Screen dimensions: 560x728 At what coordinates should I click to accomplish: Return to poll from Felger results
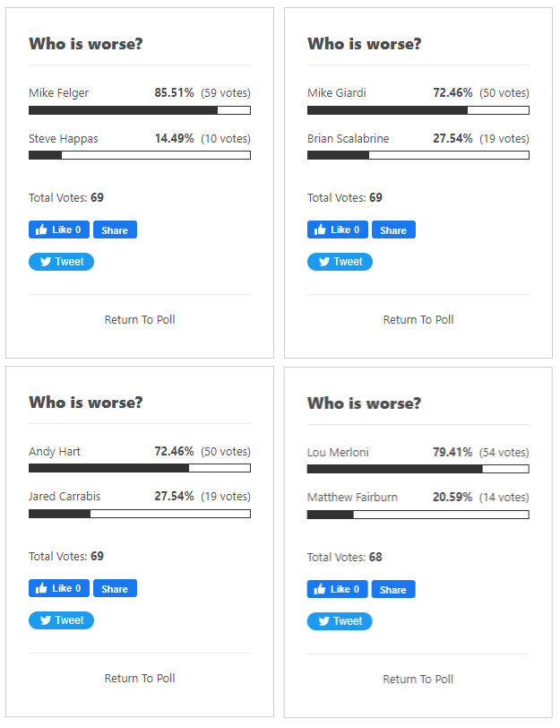140,320
